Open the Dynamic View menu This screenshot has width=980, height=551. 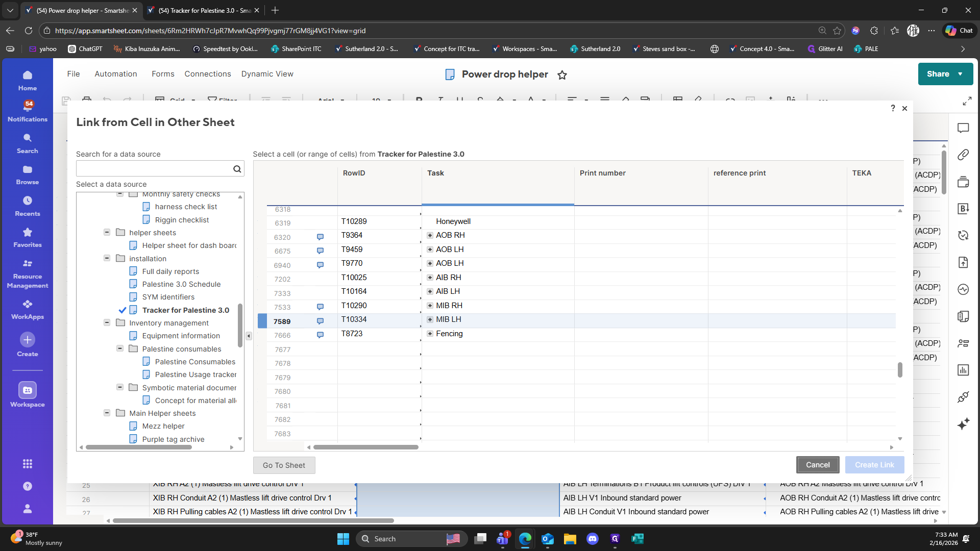pos(267,74)
